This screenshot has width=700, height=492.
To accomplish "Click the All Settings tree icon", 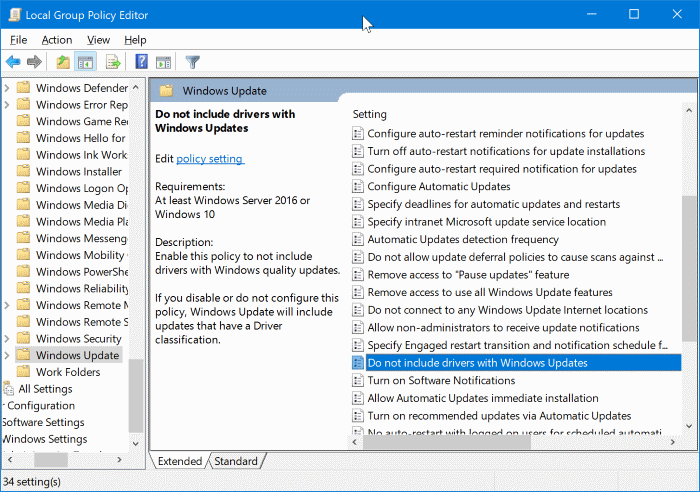I will (9, 388).
